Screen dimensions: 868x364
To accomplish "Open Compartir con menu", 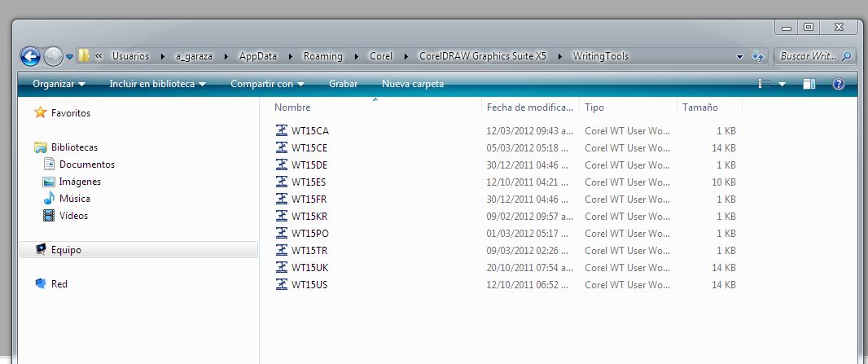I will pos(267,84).
